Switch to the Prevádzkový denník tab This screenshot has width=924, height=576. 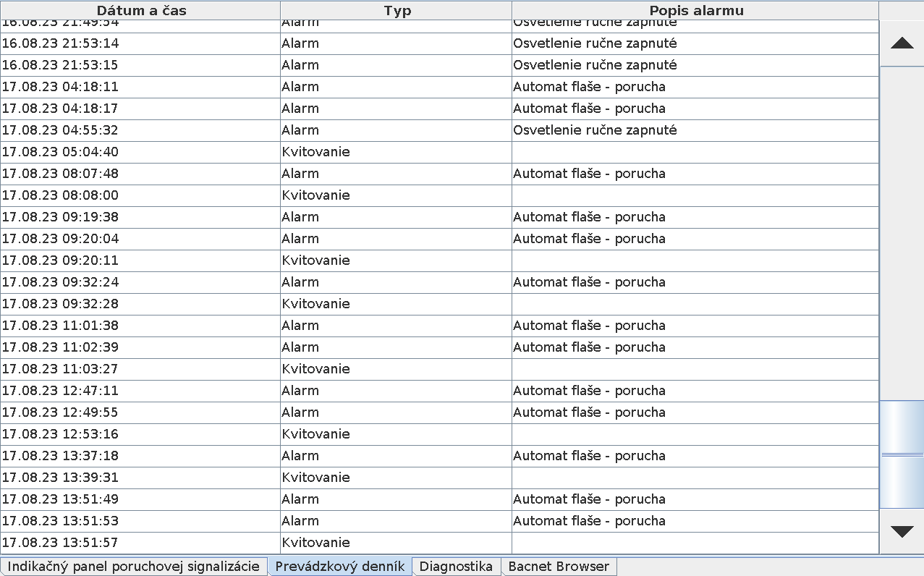click(339, 567)
